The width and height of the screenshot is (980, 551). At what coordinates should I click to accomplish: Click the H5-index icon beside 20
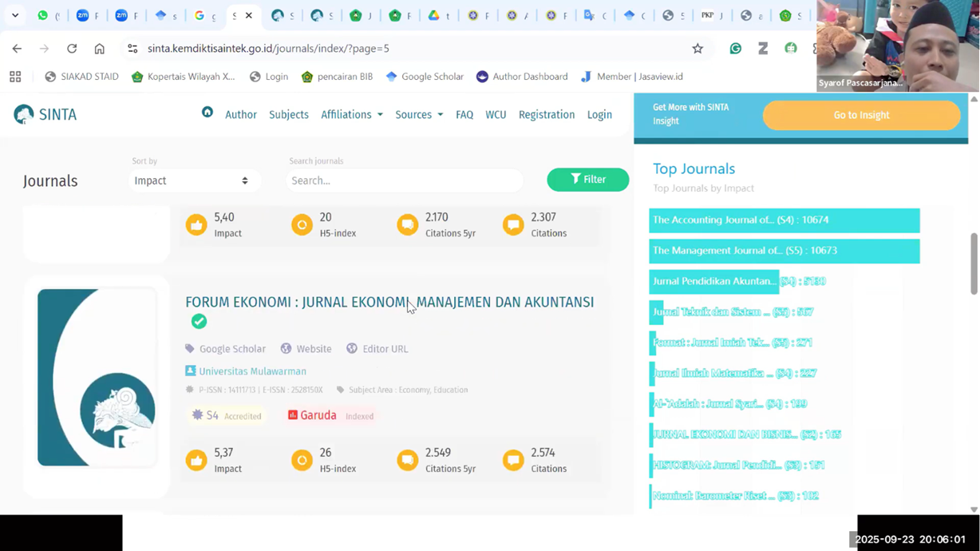tap(302, 224)
